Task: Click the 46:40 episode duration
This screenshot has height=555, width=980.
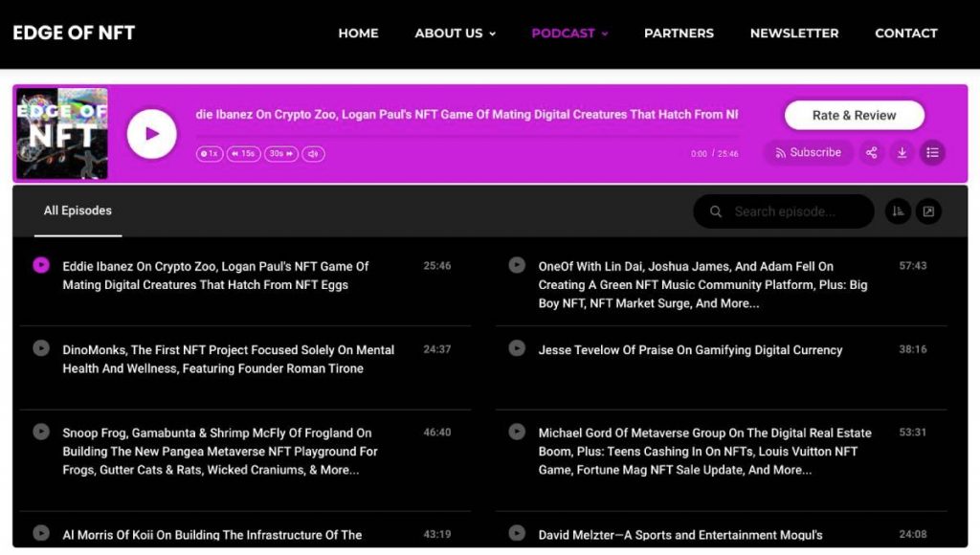Action: (436, 433)
